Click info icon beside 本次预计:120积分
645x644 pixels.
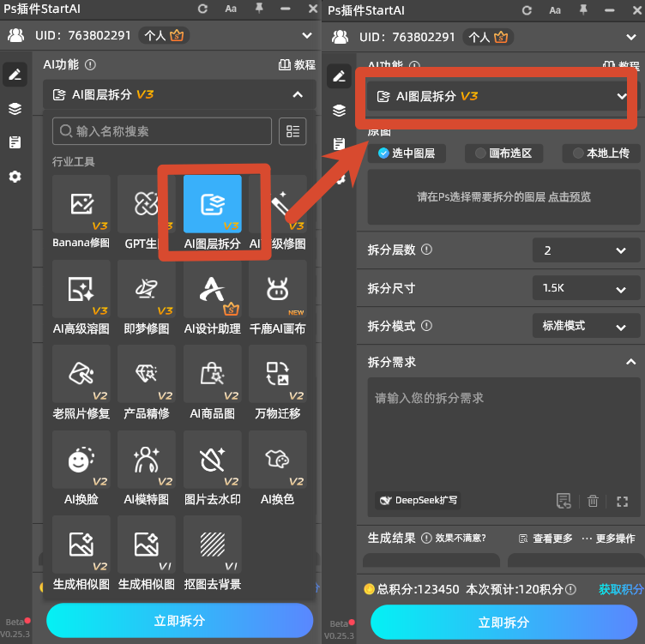point(570,589)
